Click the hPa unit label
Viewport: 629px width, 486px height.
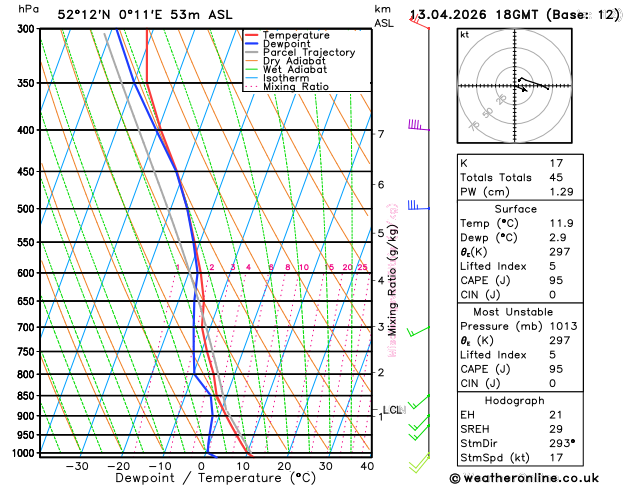coord(28,9)
